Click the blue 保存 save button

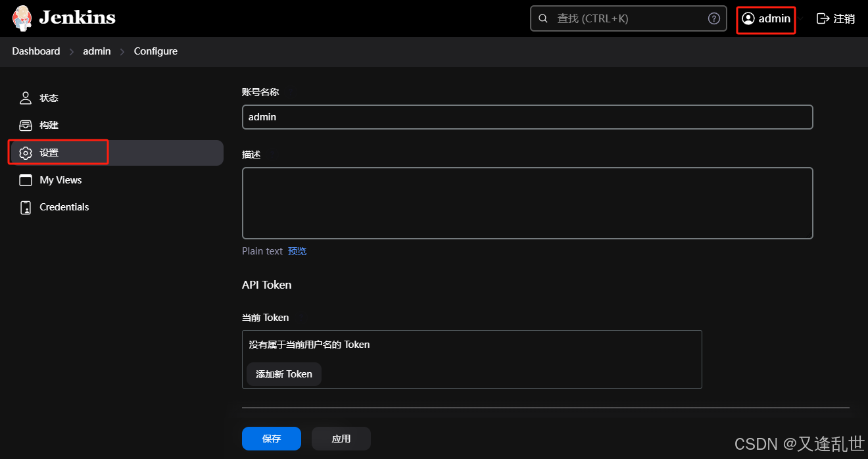[x=272, y=439]
